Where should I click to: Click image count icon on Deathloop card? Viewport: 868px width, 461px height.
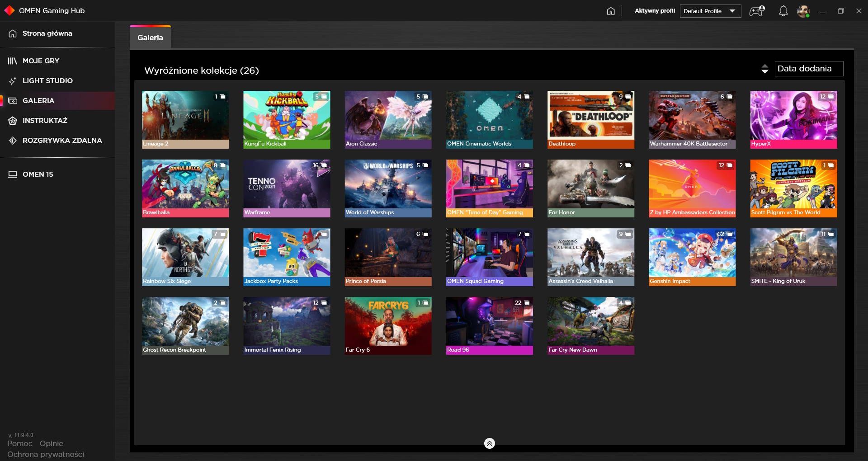click(628, 97)
